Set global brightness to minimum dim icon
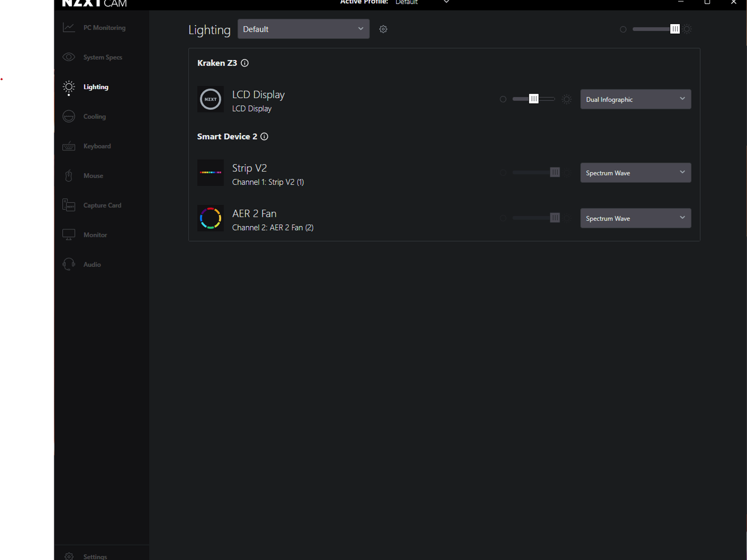The height and width of the screenshot is (560, 747). click(623, 29)
